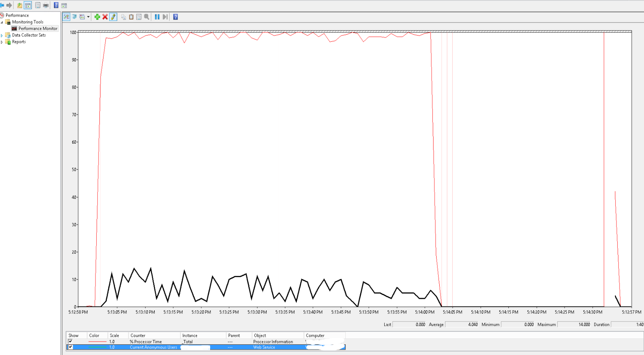This screenshot has height=355, width=644.
Task: Click the Last value field
Action: [x=409, y=324]
